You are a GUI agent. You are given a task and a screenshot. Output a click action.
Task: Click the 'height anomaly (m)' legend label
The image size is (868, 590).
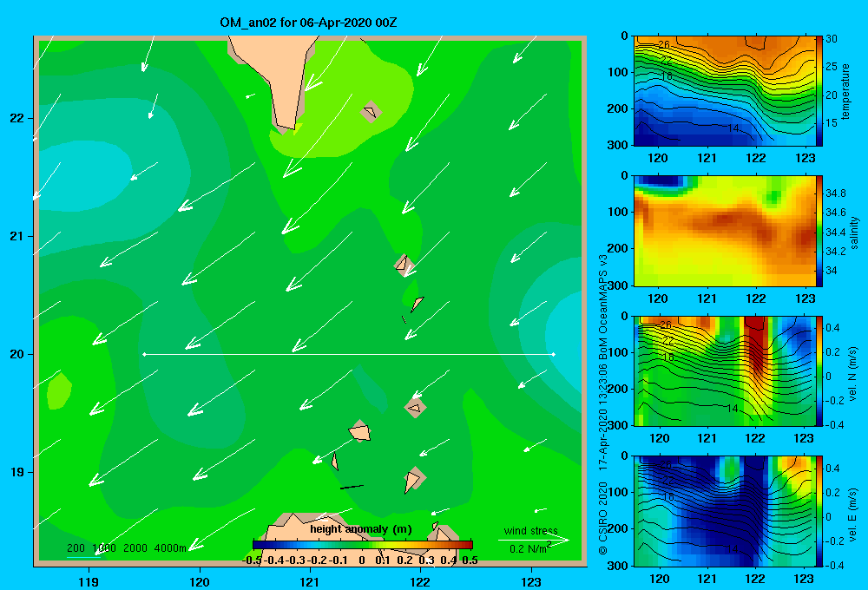tap(361, 529)
